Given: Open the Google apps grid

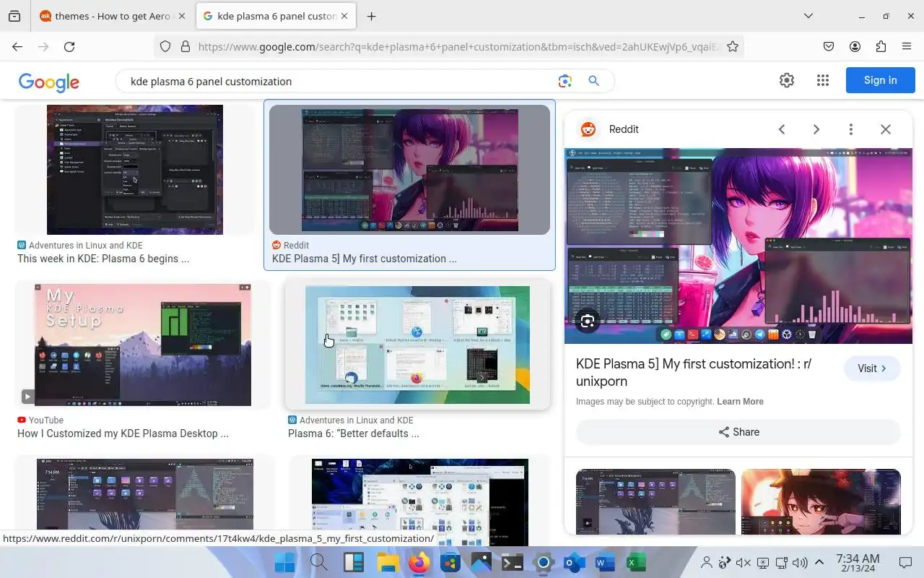Looking at the screenshot, I should pos(823,80).
